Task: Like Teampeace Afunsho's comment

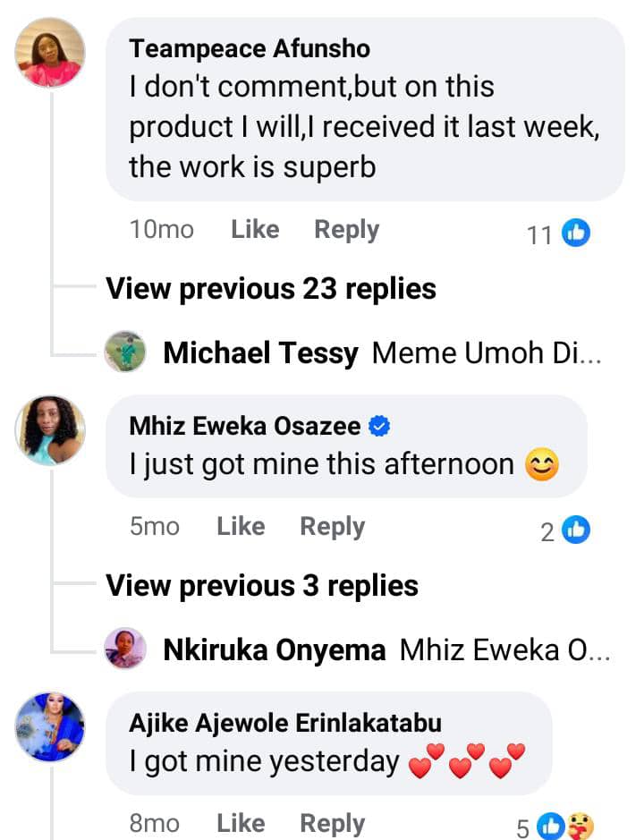Action: pyautogui.click(x=255, y=230)
